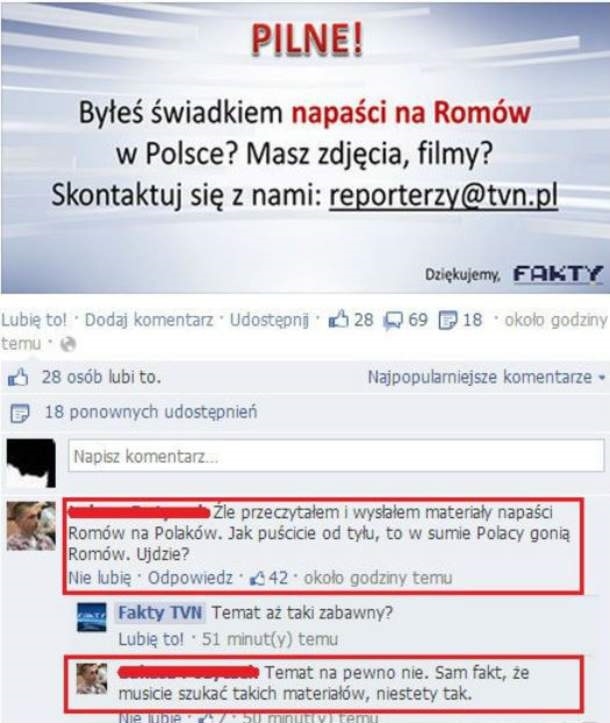Click the shares icon beside '18 ponownych udostępnień'
This screenshot has width=610, height=723.
tap(19, 413)
